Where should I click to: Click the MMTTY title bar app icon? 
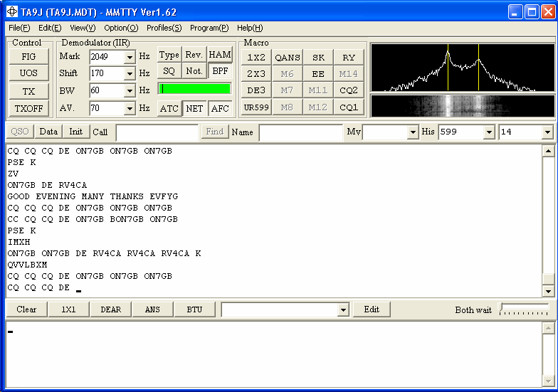tap(11, 11)
